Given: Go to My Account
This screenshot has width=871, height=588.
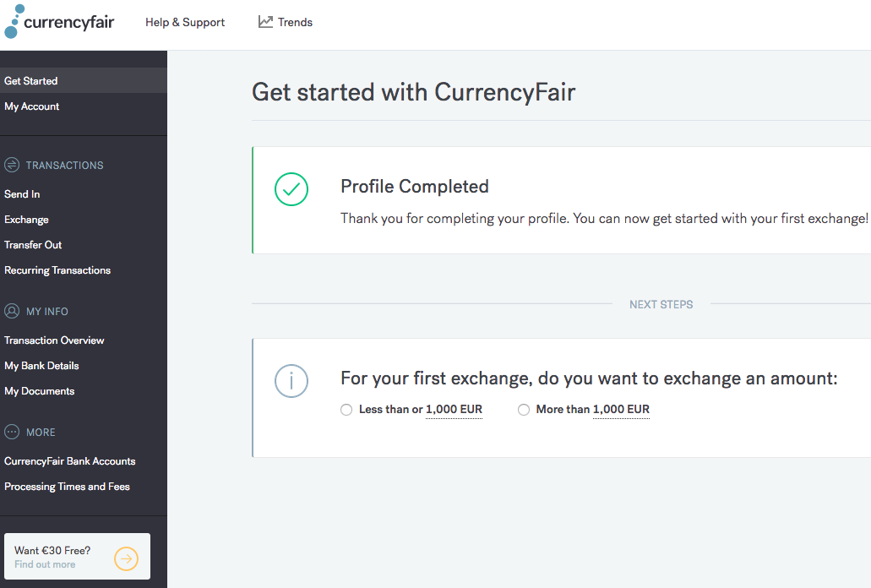Looking at the screenshot, I should [31, 106].
